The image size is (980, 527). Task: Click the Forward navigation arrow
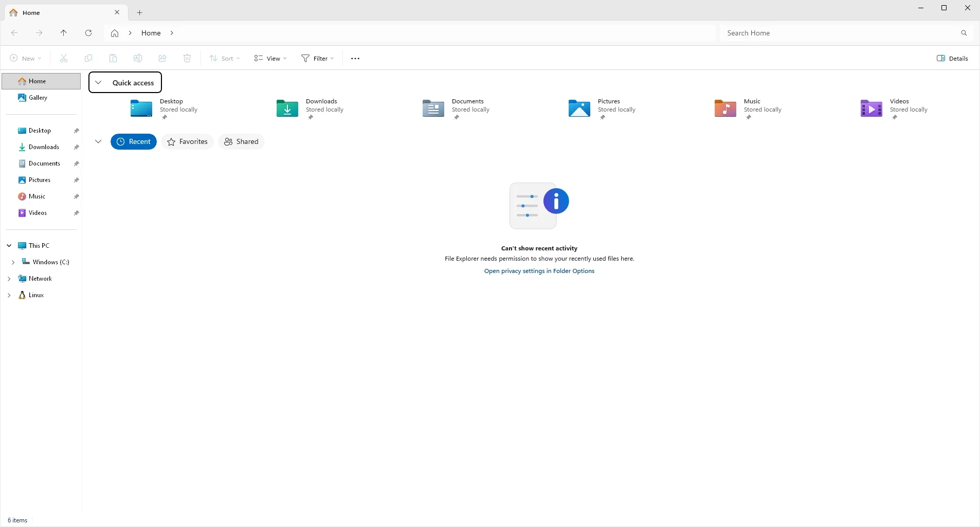[39, 33]
